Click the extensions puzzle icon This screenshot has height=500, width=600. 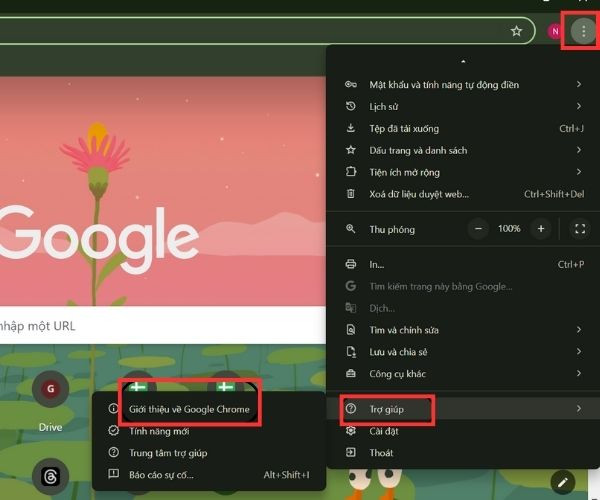351,172
